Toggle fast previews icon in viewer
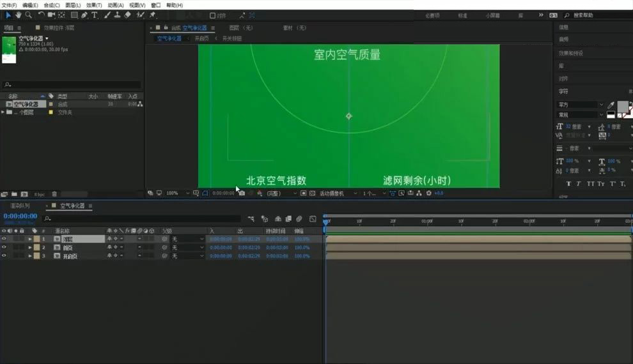Viewport: 633px width, 364px height. coord(402,193)
